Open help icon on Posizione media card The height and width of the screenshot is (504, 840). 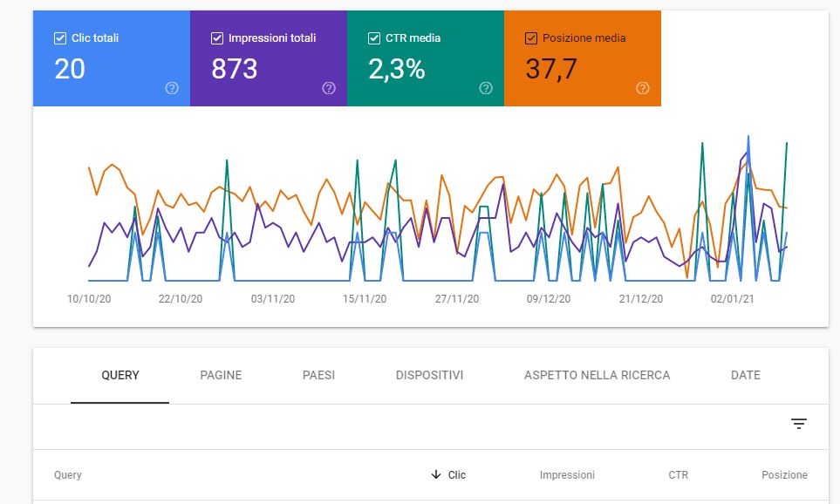[642, 88]
